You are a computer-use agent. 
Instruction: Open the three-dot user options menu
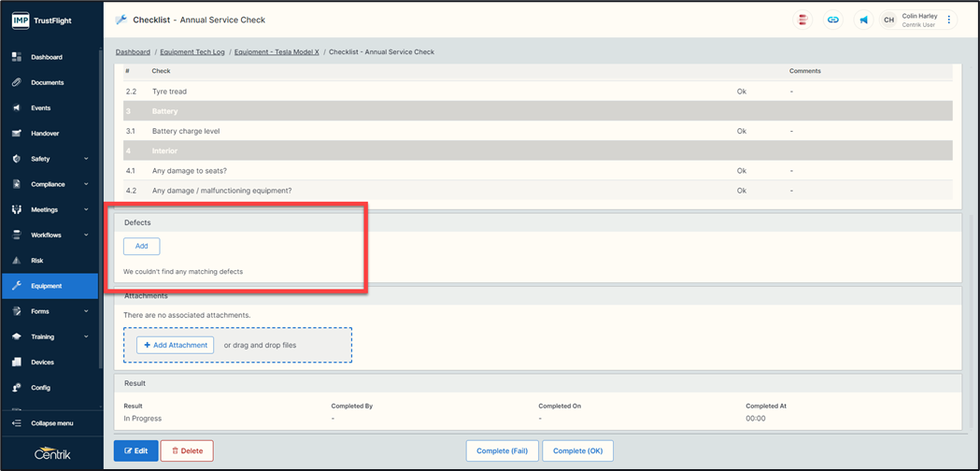tap(949, 20)
